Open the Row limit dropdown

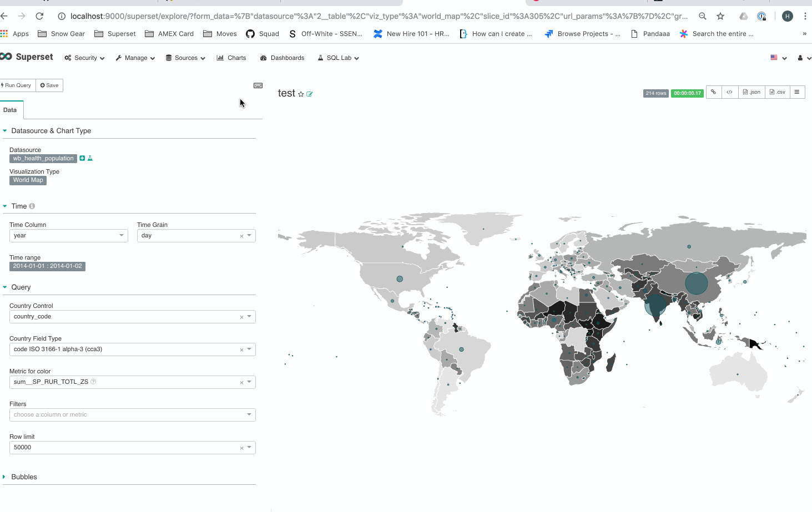[x=133, y=448]
